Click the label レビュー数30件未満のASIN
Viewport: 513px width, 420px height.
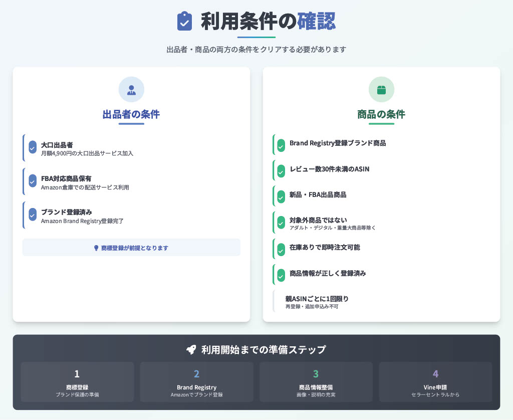tap(330, 169)
